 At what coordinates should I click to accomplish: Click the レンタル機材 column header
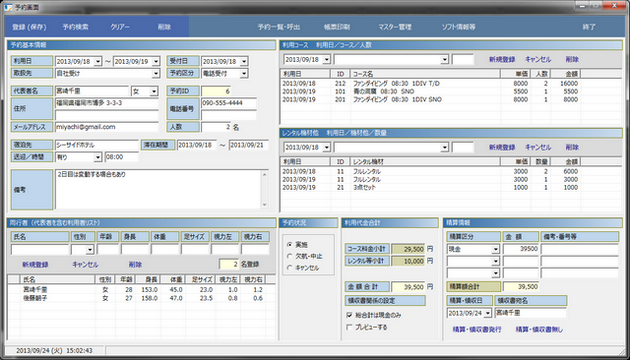tap(425, 162)
